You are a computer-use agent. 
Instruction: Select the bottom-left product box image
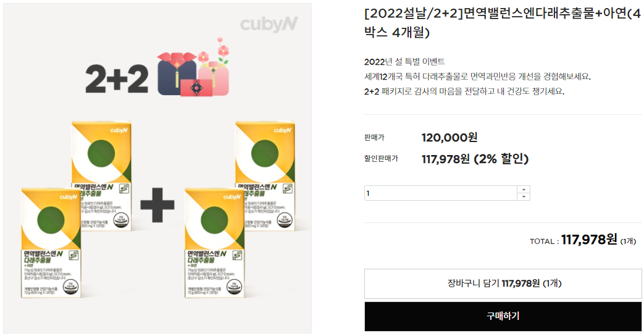pyautogui.click(x=51, y=243)
